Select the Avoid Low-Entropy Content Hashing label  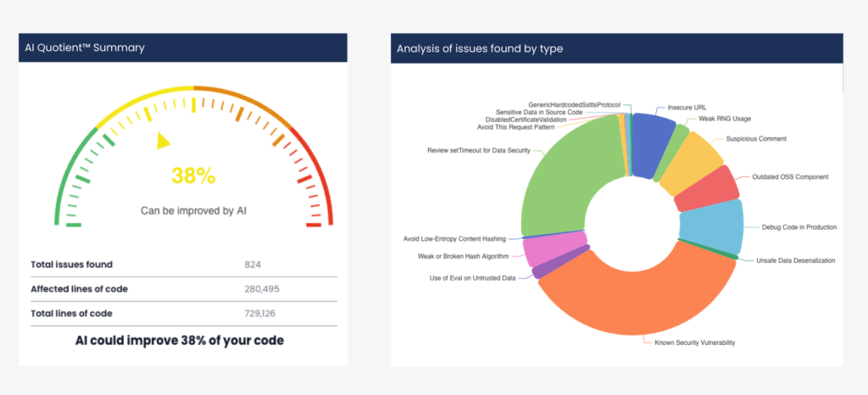point(454,239)
